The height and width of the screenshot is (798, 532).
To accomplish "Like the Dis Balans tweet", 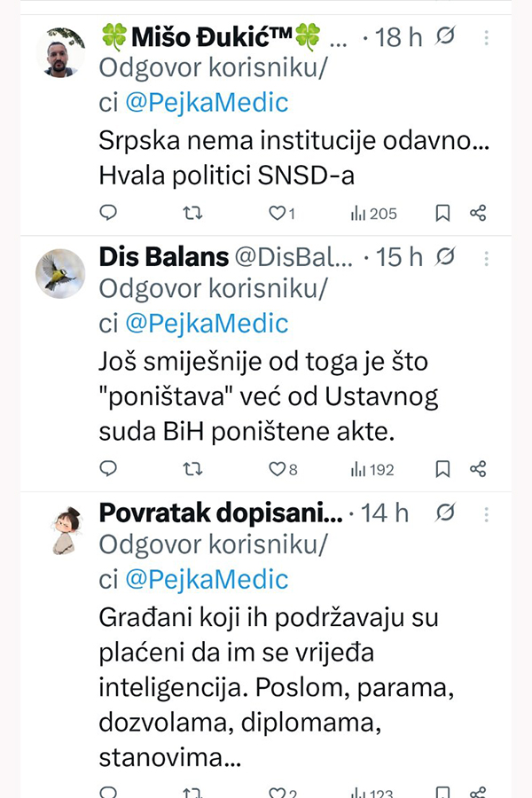I will 278,469.
